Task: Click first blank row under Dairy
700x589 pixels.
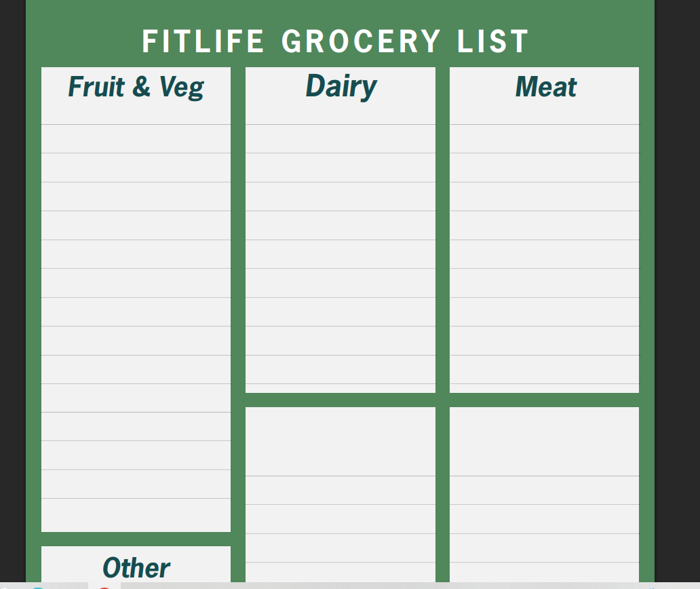Action: click(341, 139)
